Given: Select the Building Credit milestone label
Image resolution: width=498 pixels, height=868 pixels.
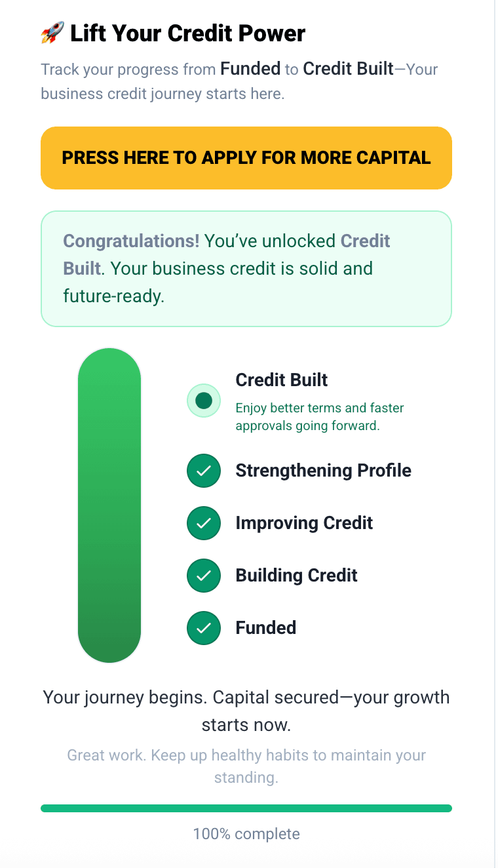Looking at the screenshot, I should [296, 575].
